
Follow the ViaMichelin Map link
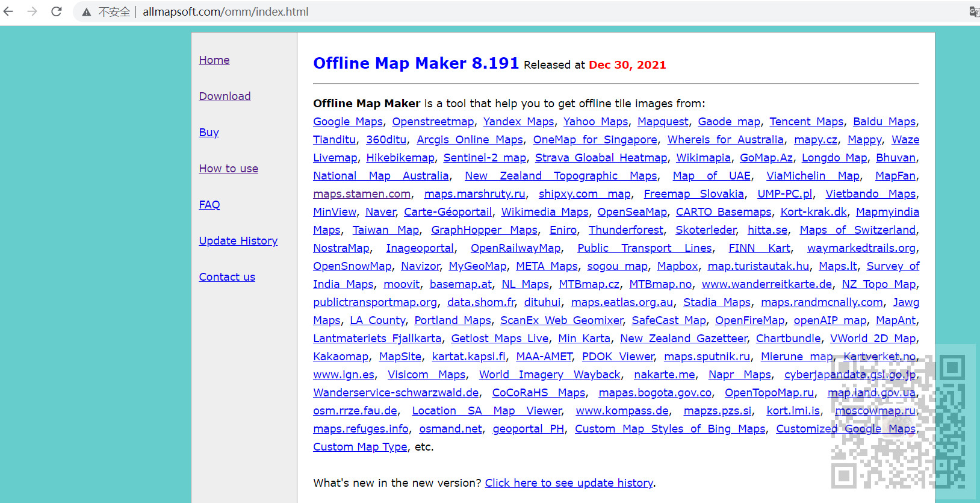point(813,176)
